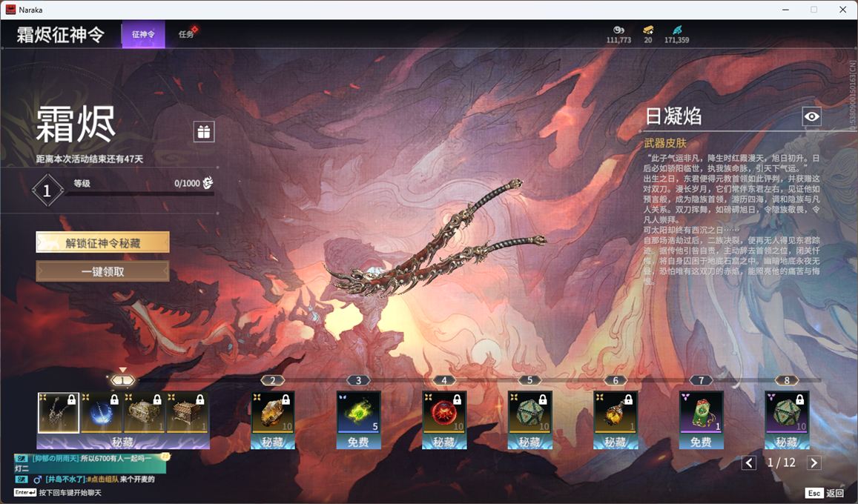Click the 日凝焰 skin title
The height and width of the screenshot is (504, 858).
click(x=673, y=116)
